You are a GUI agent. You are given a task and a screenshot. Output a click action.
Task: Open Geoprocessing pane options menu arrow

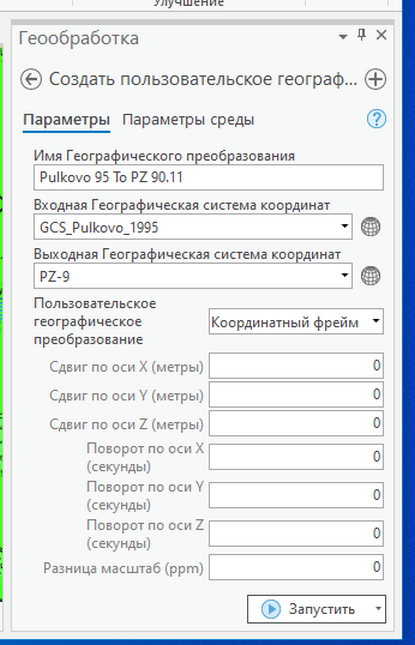[x=343, y=37]
